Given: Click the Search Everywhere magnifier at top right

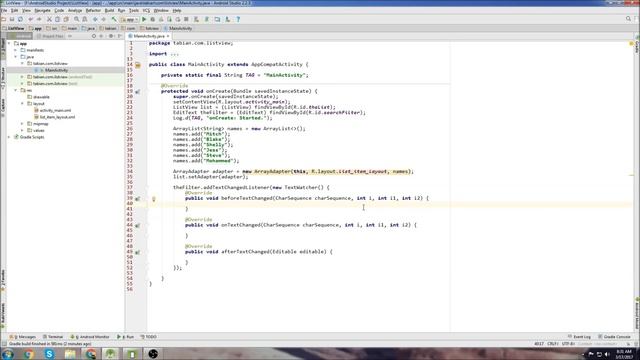Looking at the screenshot, I should tap(628, 19).
